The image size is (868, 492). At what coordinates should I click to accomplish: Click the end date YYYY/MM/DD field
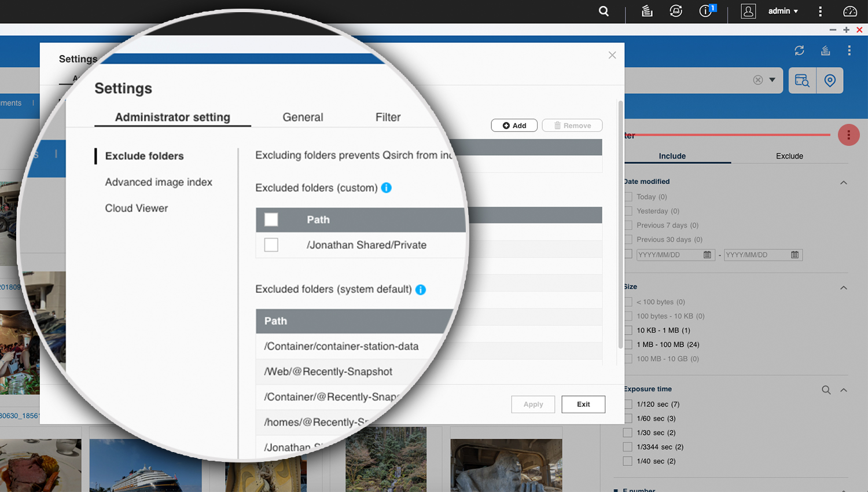(x=763, y=255)
